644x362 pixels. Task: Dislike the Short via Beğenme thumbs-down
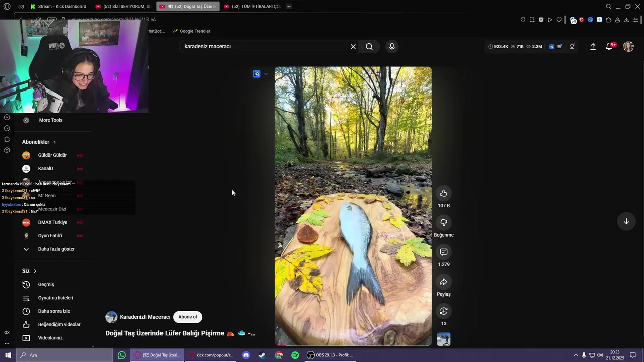click(444, 223)
